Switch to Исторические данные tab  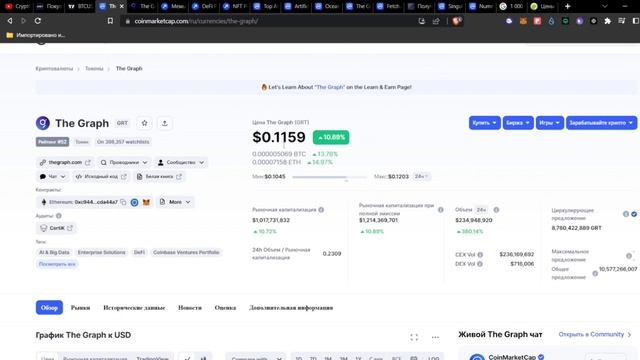pos(134,308)
